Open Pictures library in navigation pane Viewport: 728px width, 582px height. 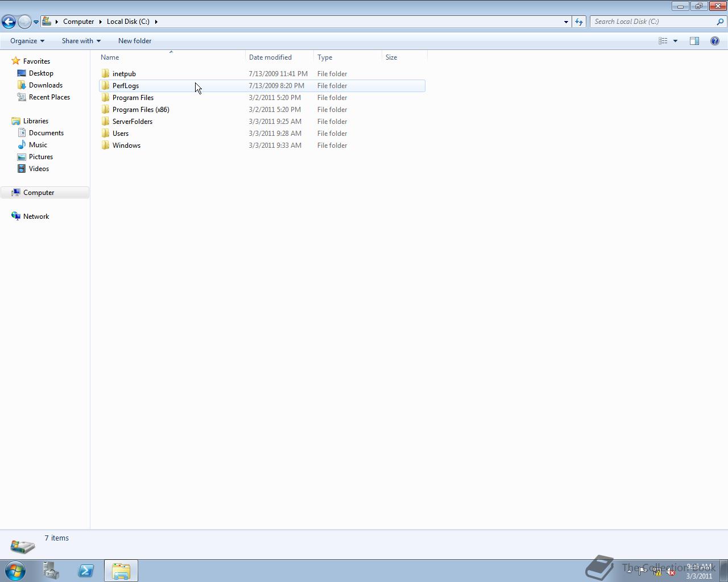[x=41, y=157]
